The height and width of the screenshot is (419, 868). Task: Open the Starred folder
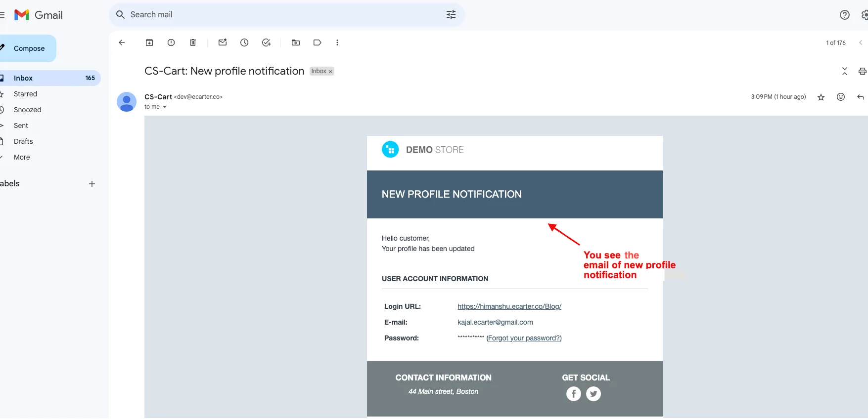click(25, 94)
